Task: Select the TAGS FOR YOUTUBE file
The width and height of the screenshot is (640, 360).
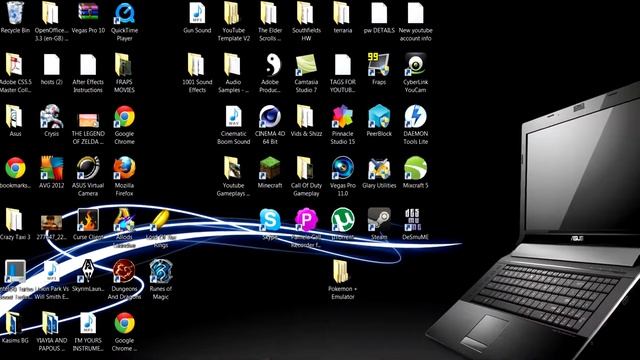Action: 342,64
